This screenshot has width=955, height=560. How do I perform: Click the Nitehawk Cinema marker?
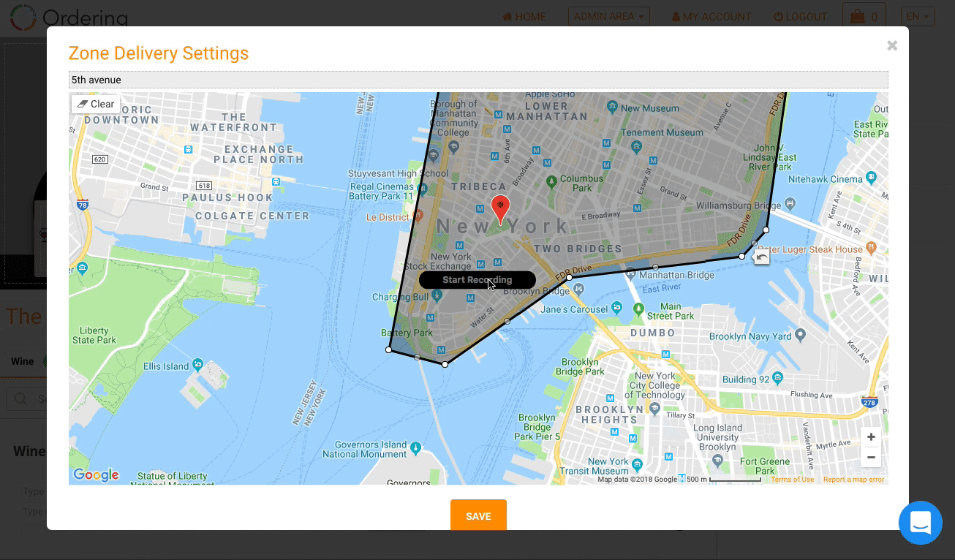coord(870,178)
